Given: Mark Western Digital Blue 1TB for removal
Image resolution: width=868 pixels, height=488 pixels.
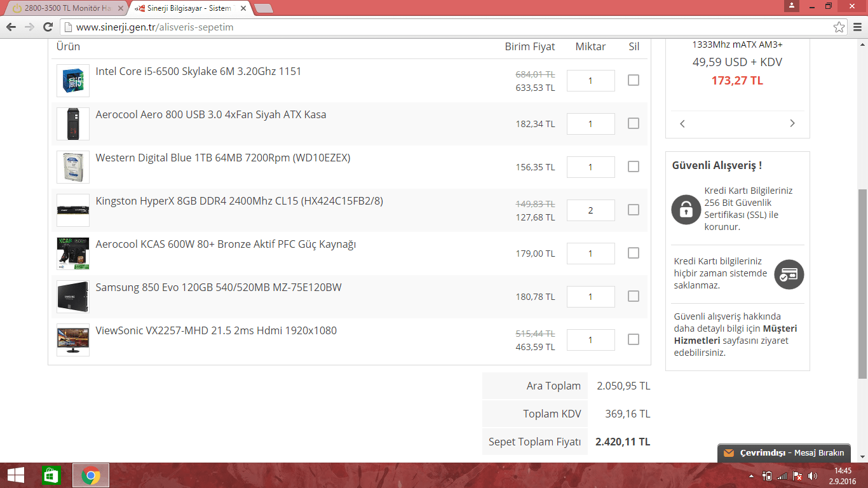Looking at the screenshot, I should (634, 166).
